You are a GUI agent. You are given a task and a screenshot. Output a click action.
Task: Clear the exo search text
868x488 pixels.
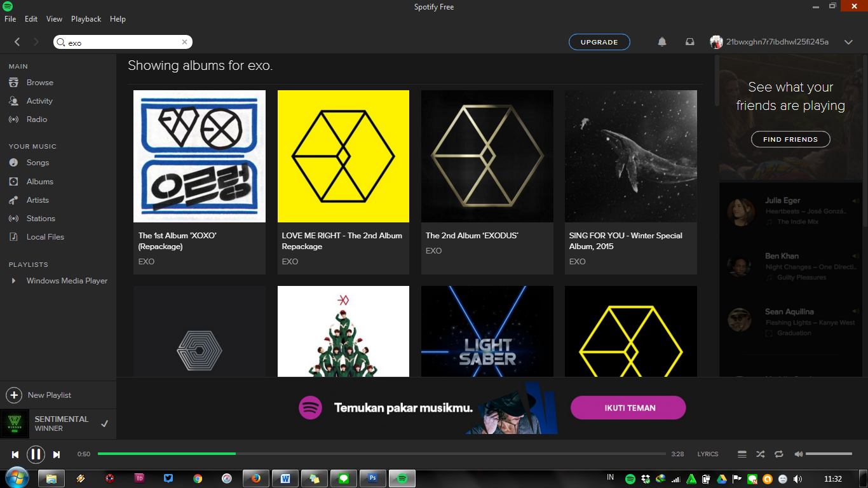pyautogui.click(x=184, y=43)
